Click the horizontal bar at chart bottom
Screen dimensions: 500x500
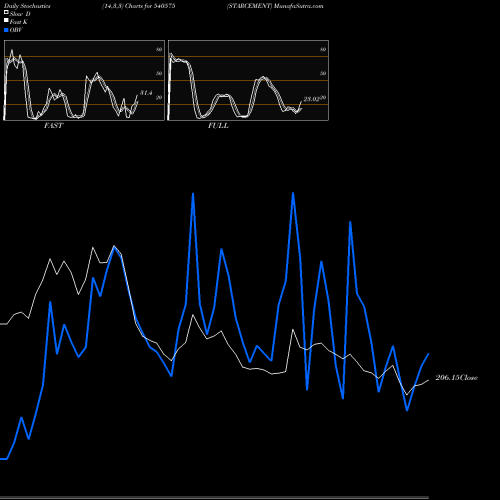(x=214, y=497)
